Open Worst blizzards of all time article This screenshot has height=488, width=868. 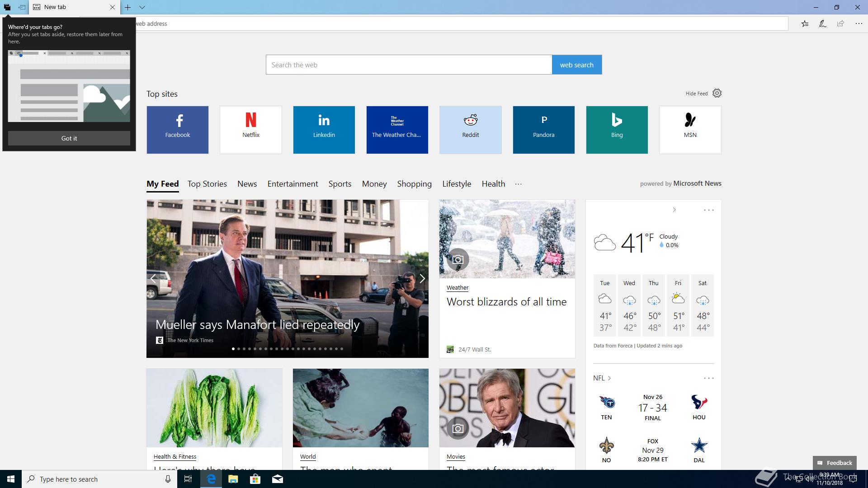tap(506, 302)
